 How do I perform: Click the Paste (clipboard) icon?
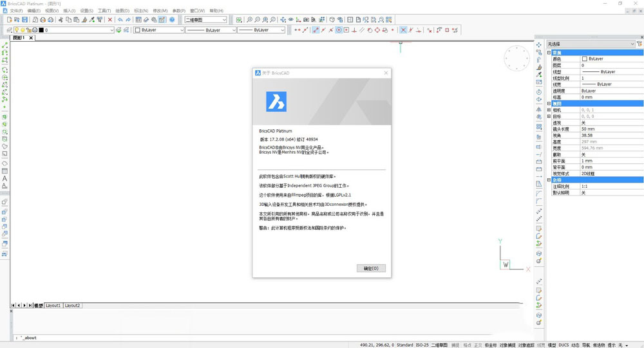[x=77, y=20]
